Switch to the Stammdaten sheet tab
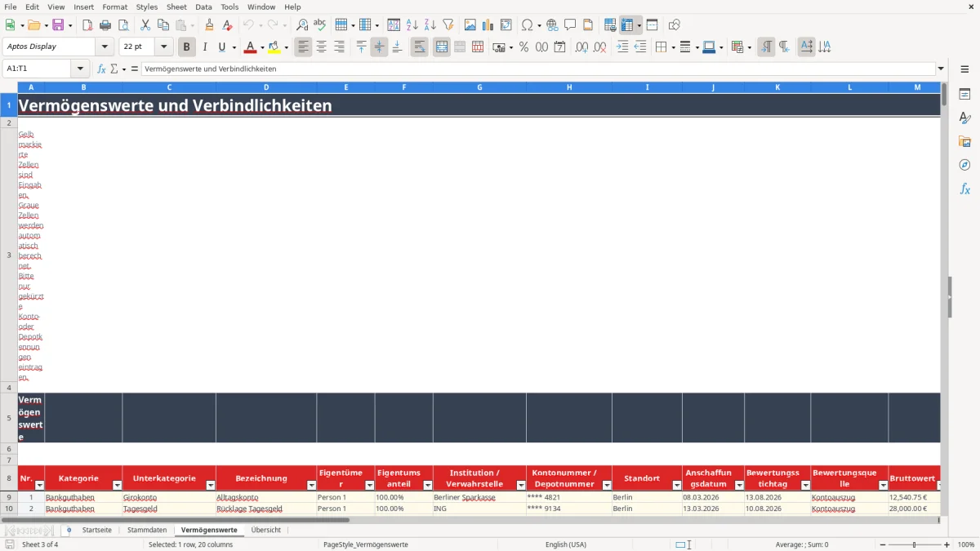The image size is (980, 551). pyautogui.click(x=147, y=530)
